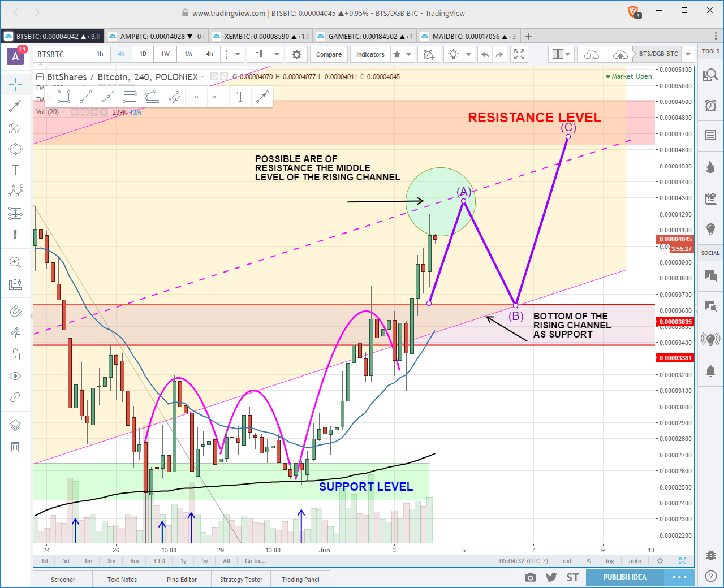Viewport: 724px width, 588px height.
Task: Click the undo arrow in top toolbar
Action: [x=485, y=54]
